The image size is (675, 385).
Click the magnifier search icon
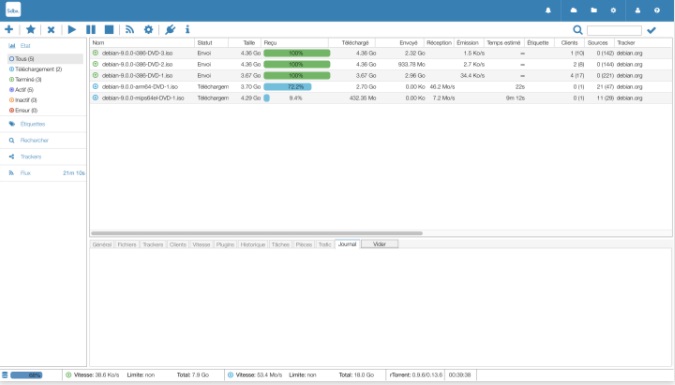578,30
